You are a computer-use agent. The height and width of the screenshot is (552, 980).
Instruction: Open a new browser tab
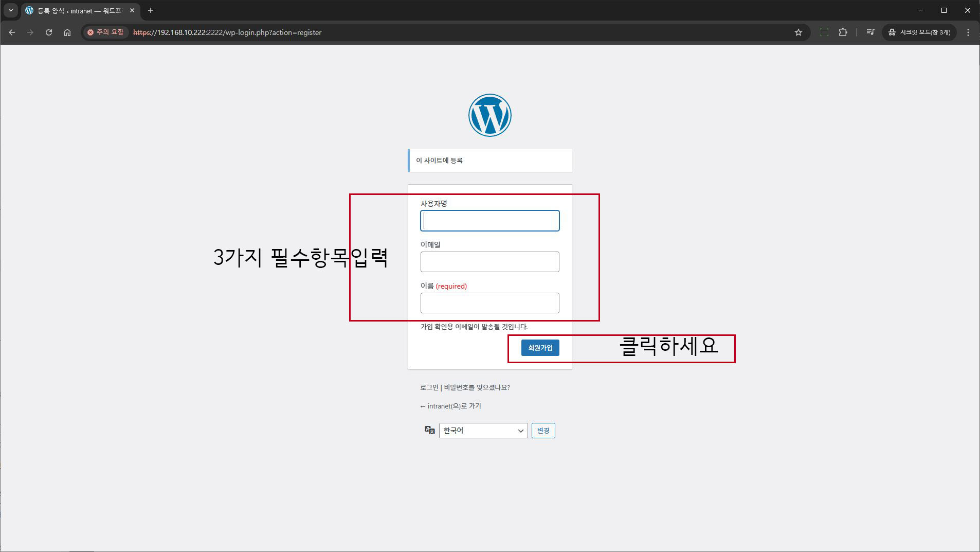tap(151, 10)
